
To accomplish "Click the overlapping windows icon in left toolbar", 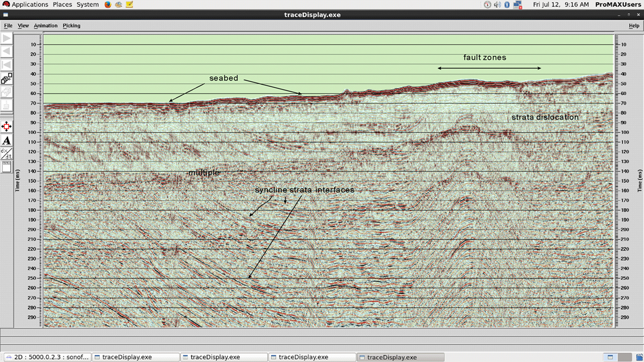I will (x=7, y=78).
